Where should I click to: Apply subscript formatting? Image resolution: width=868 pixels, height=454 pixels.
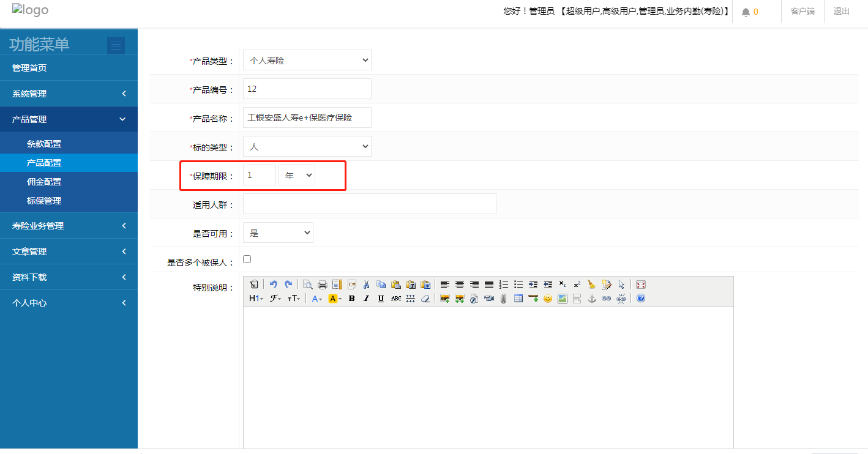point(563,285)
